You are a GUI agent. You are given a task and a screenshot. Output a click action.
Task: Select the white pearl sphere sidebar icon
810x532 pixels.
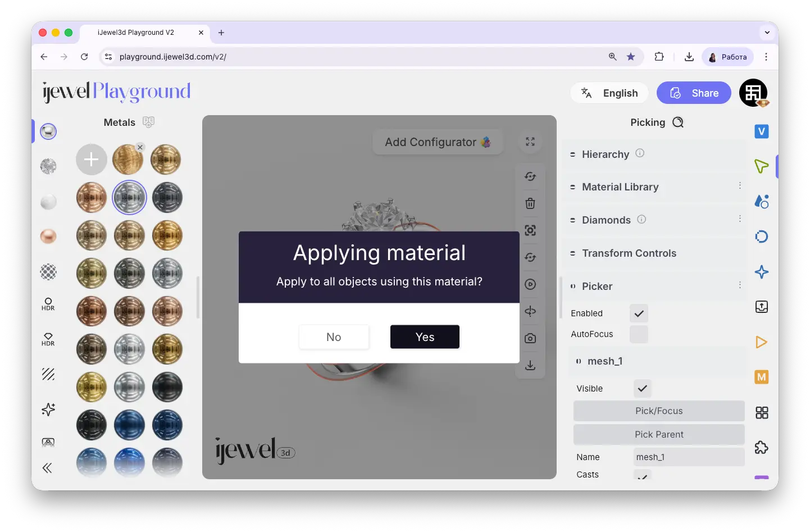pyautogui.click(x=48, y=202)
